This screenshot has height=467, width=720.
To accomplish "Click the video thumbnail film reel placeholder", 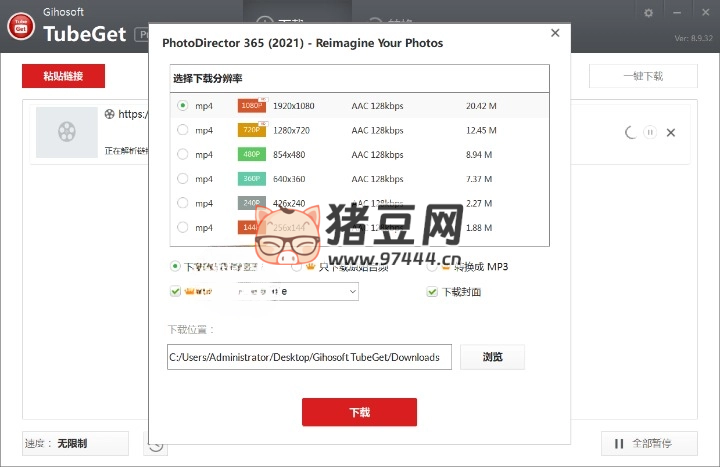I will (66, 132).
